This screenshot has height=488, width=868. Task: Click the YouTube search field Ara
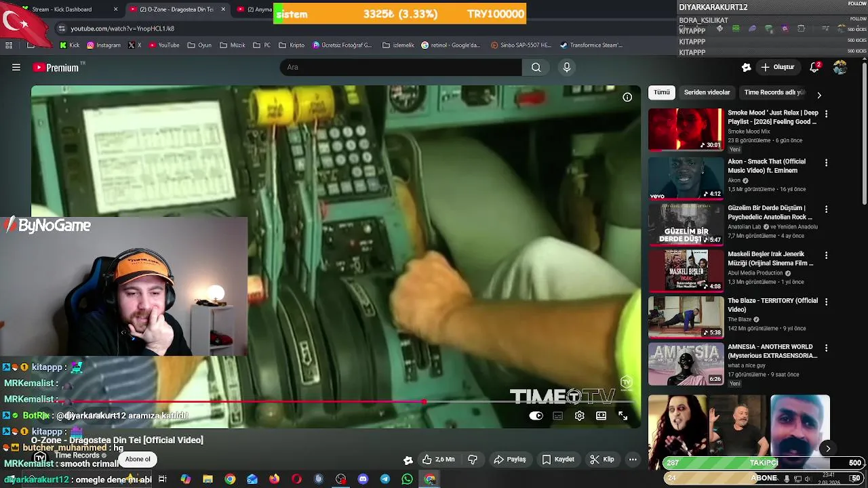coord(401,67)
